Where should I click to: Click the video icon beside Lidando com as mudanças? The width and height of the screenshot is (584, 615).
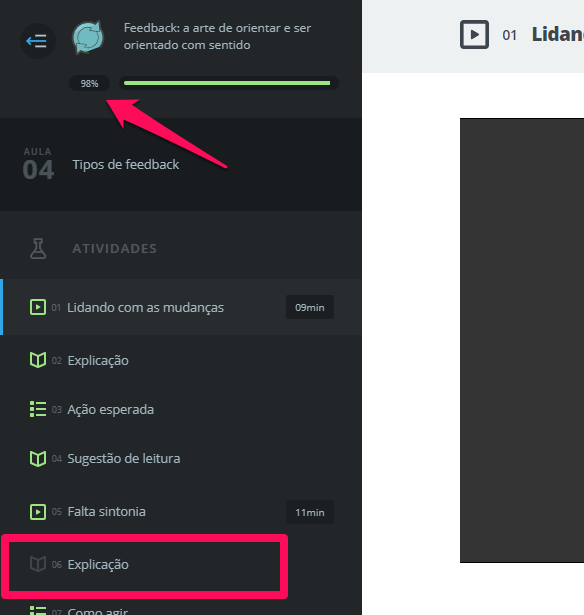[x=38, y=307]
